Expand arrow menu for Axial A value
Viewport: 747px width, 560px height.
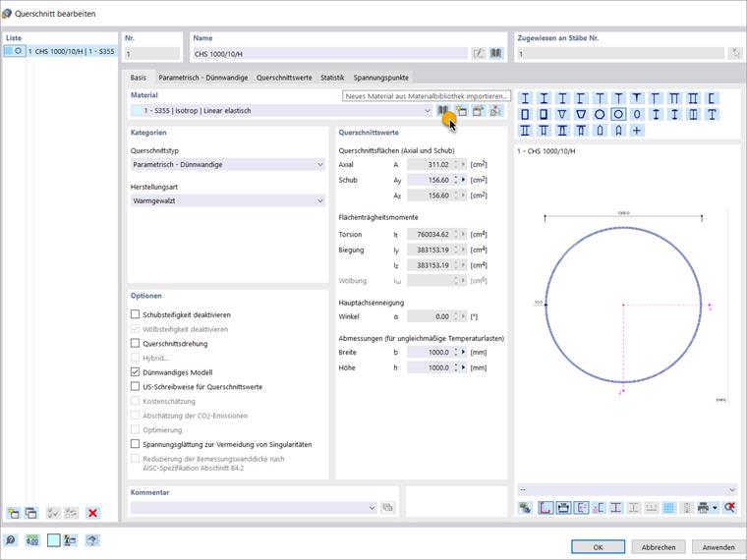(x=463, y=165)
